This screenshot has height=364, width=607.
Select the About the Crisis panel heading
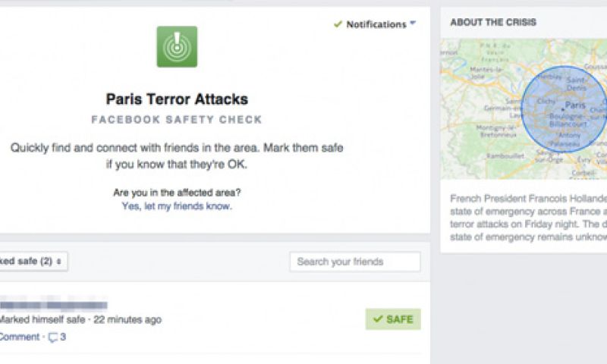[x=493, y=22]
